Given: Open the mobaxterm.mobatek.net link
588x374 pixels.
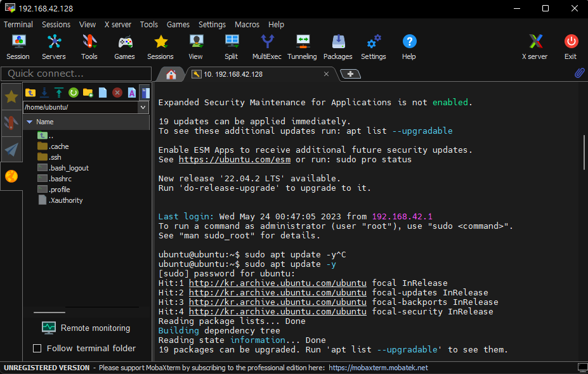Looking at the screenshot, I should (x=379, y=368).
